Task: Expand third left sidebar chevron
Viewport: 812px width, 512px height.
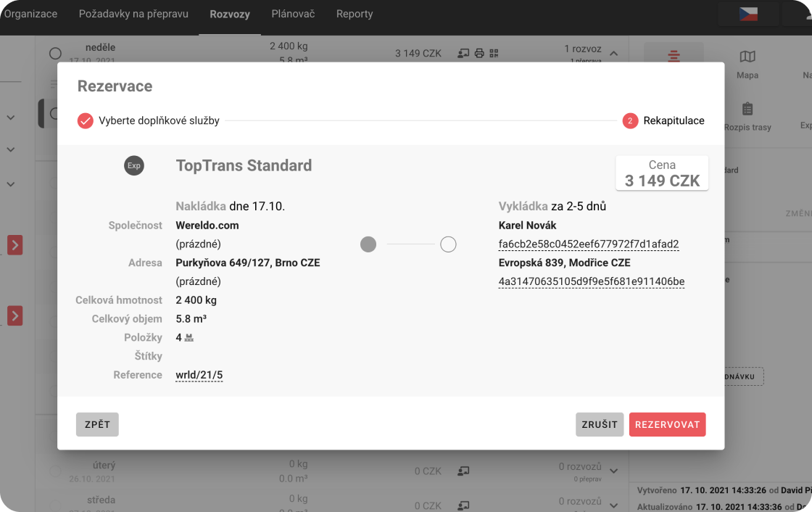Action: (10, 184)
